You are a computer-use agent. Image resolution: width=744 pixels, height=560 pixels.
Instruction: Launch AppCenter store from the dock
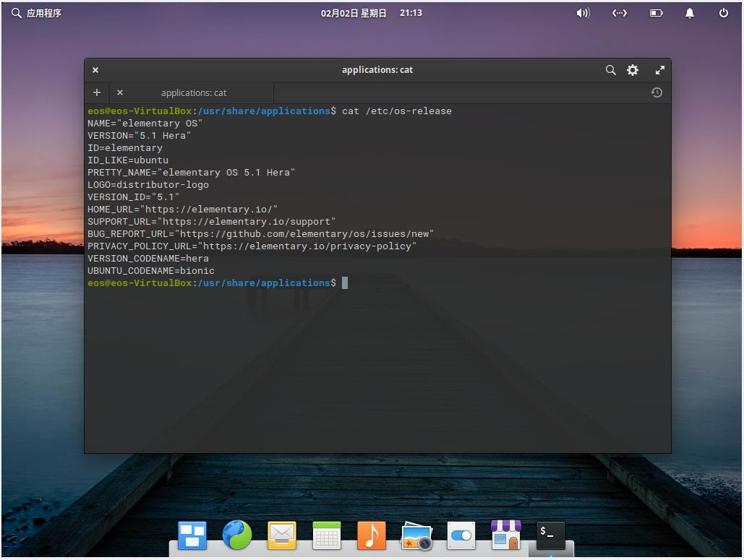tap(505, 535)
